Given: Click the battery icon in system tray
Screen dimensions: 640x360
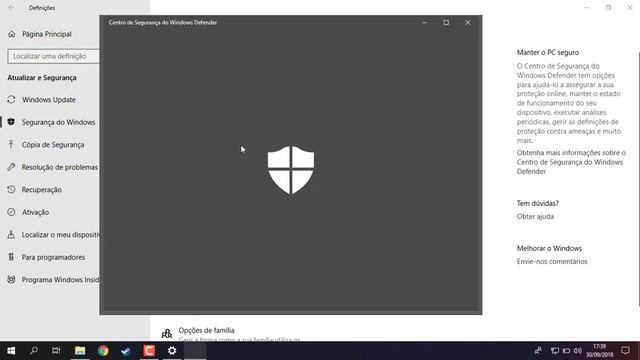Looking at the screenshot, I should (x=567, y=351).
